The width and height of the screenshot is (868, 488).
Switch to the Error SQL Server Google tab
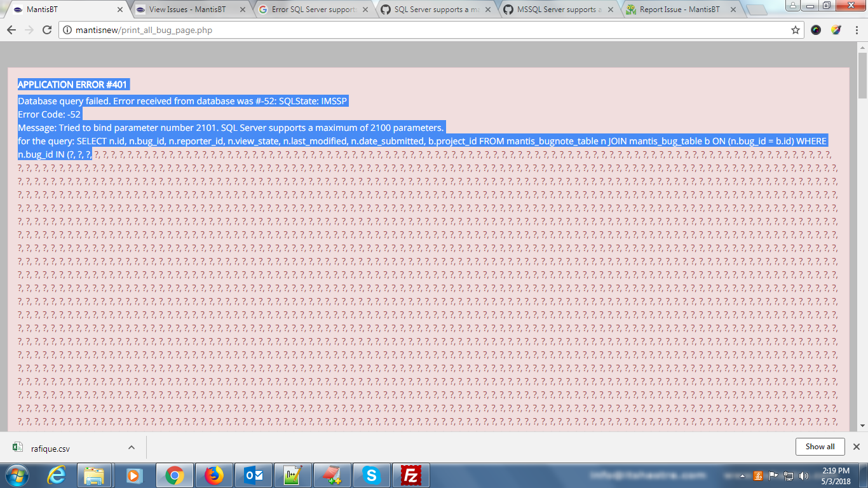point(311,10)
